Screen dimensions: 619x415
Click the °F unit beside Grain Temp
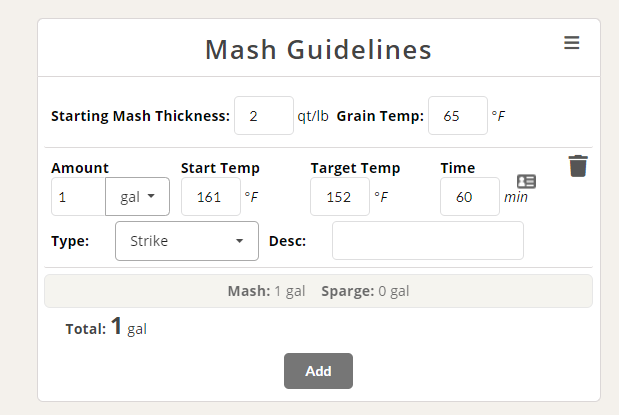(x=498, y=117)
